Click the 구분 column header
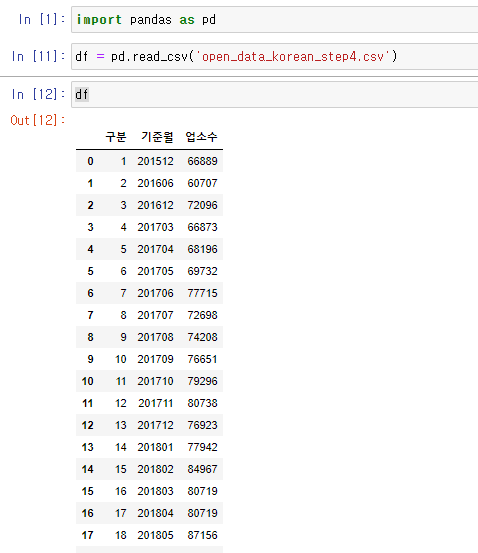The width and height of the screenshot is (478, 553). (x=116, y=137)
